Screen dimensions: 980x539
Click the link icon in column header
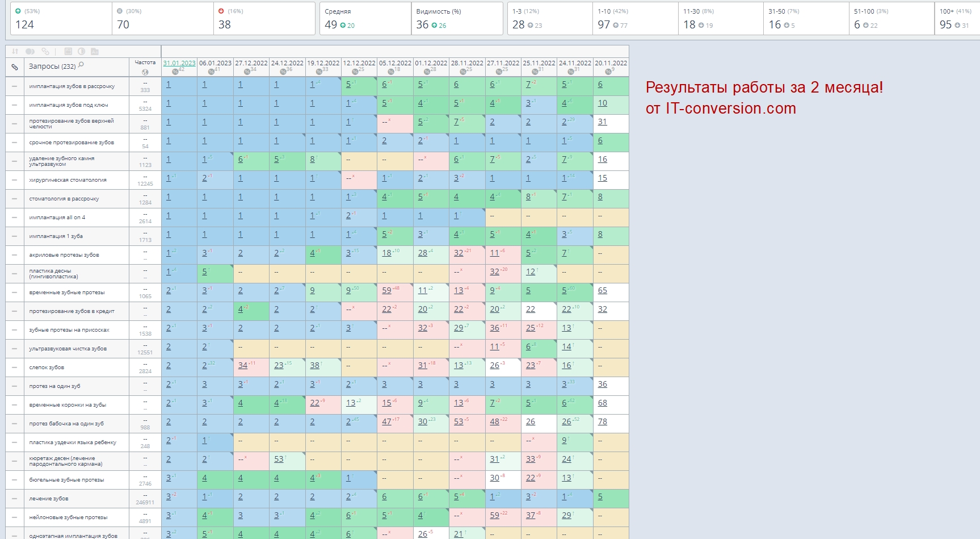[15, 67]
